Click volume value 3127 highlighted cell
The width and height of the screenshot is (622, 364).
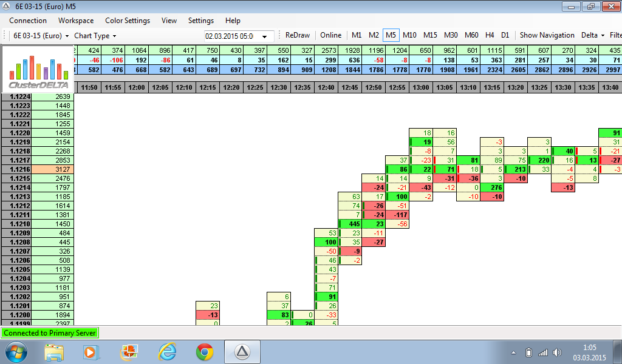(x=53, y=169)
